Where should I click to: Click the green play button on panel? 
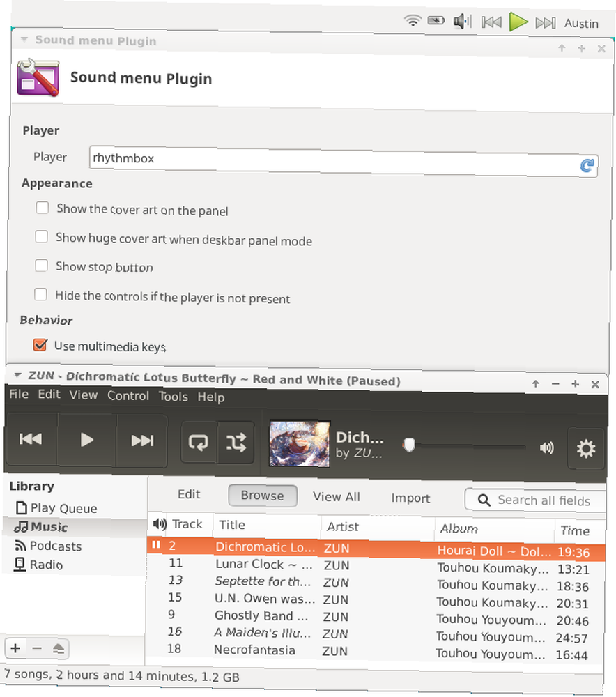click(518, 22)
